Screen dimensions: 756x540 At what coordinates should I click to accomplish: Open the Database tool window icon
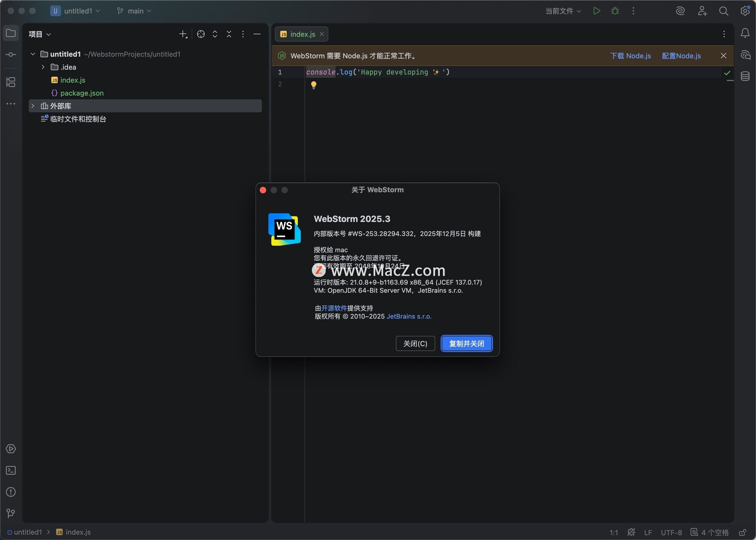tap(745, 76)
